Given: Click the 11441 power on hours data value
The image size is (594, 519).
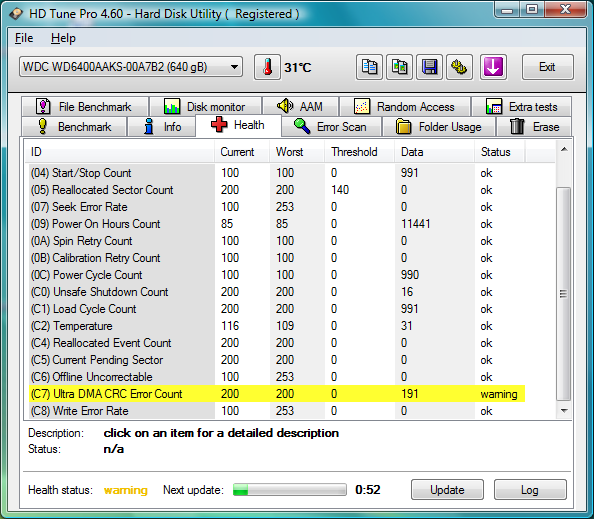Looking at the screenshot, I should (416, 224).
